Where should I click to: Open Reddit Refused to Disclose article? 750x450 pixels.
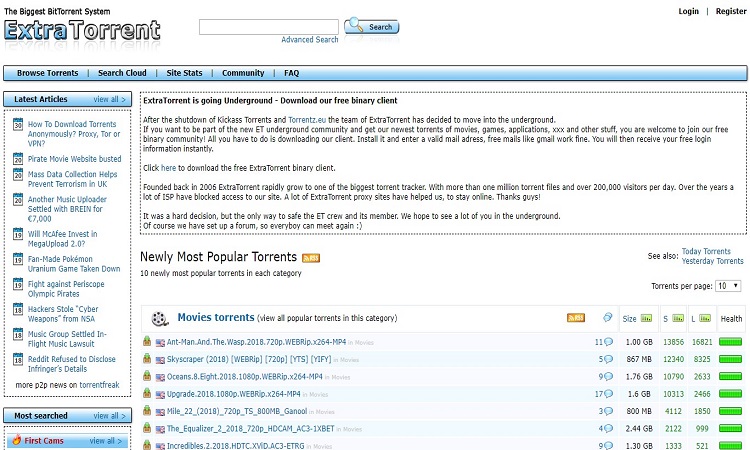click(71, 364)
